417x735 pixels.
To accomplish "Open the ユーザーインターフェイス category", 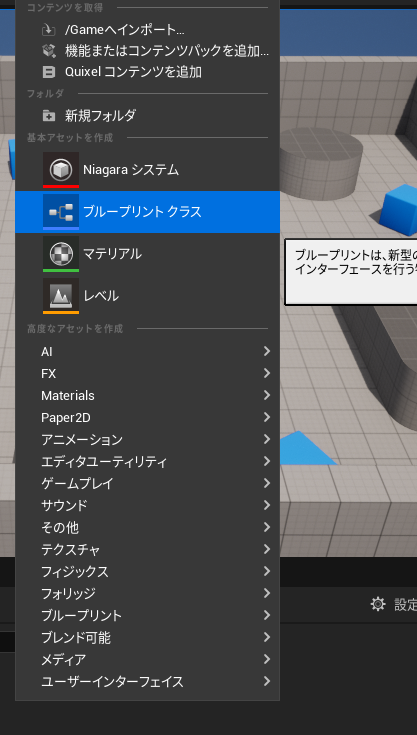I will point(147,682).
